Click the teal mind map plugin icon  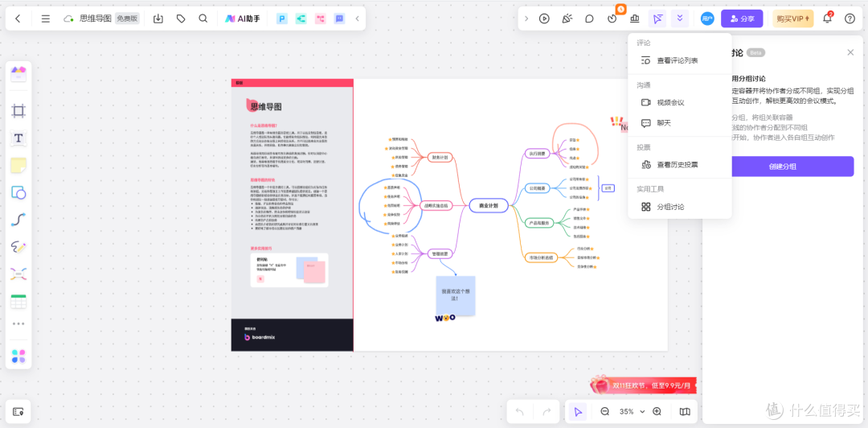[x=301, y=19]
